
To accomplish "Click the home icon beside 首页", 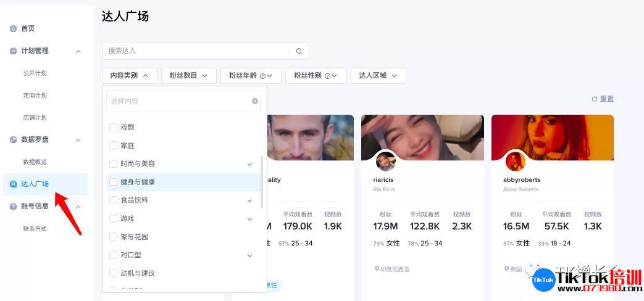I will 13,29.
